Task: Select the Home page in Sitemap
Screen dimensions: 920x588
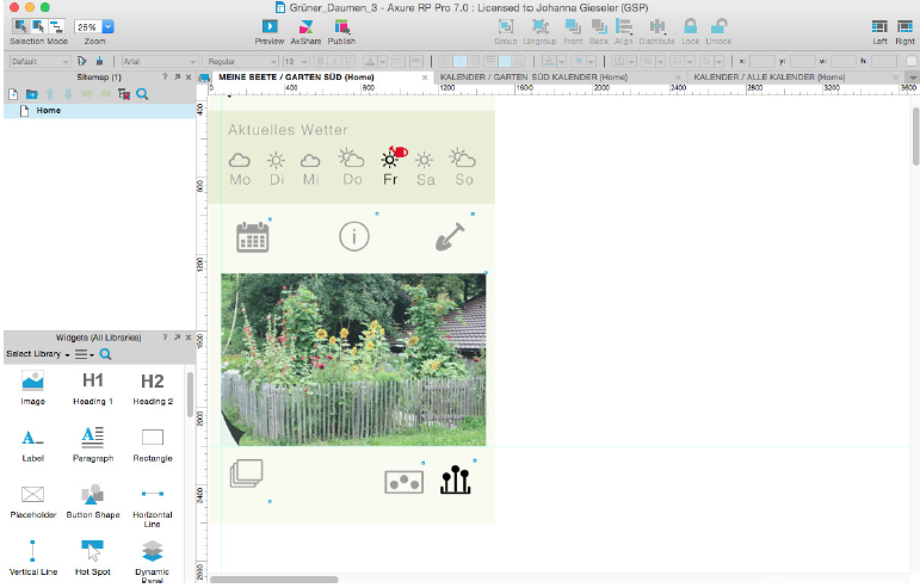Action: click(48, 111)
